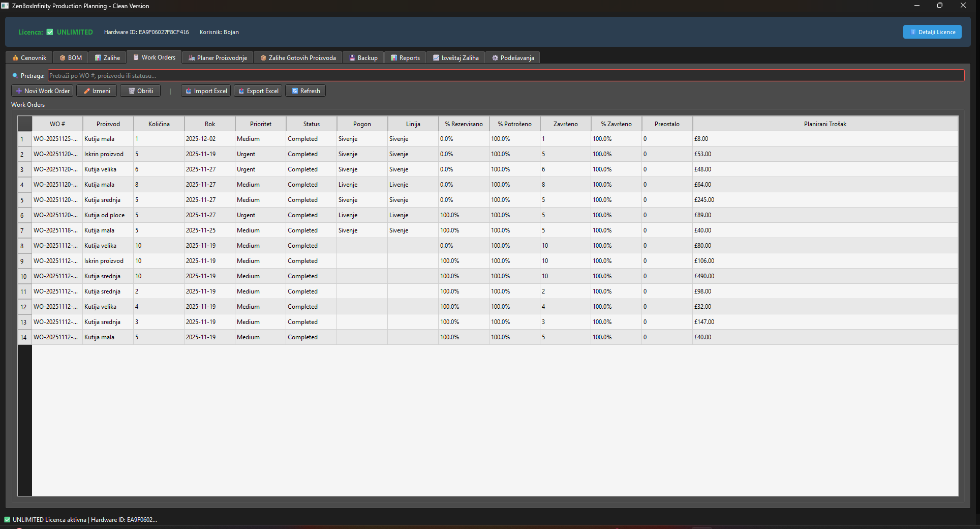Screen dimensions: 980x529
Task: Click the Detalji Licence button
Action: [x=932, y=32]
